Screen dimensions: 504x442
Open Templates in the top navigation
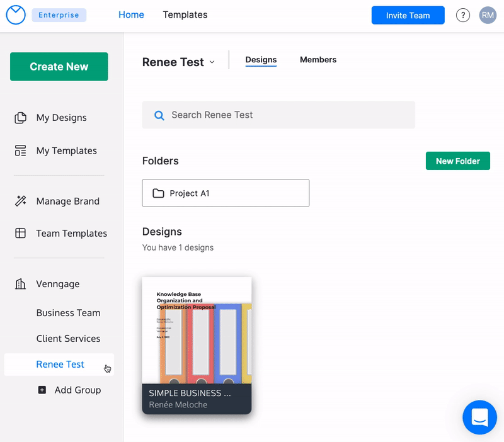185,14
